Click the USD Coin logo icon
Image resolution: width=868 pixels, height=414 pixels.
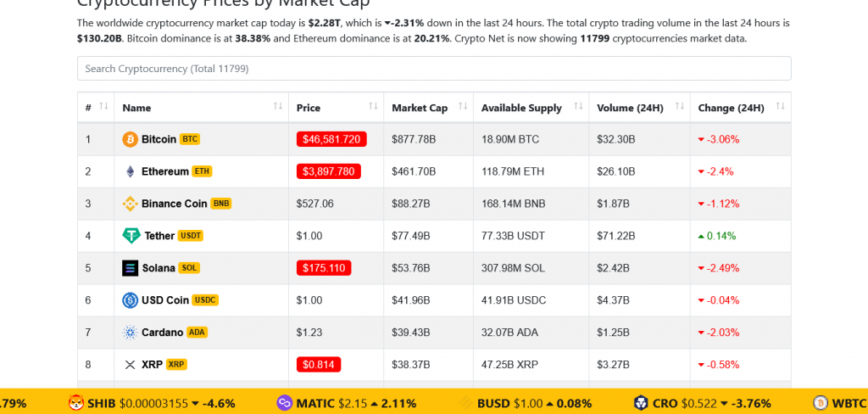click(x=131, y=300)
